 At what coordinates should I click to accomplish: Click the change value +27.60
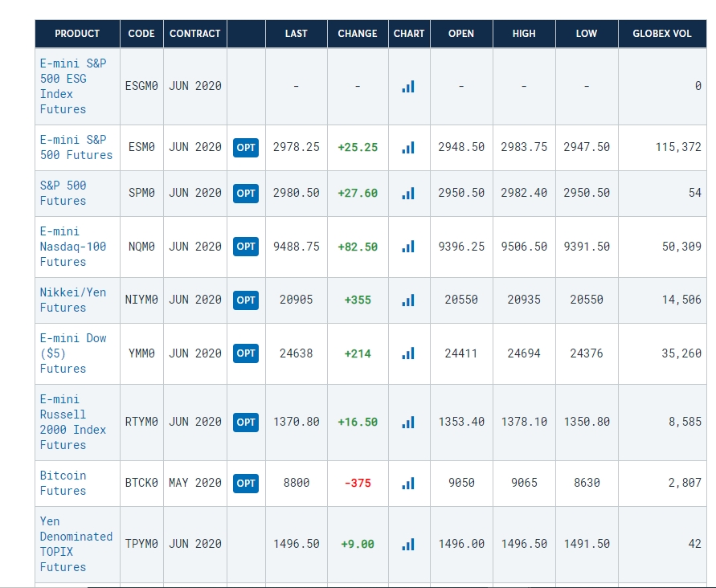tap(358, 193)
